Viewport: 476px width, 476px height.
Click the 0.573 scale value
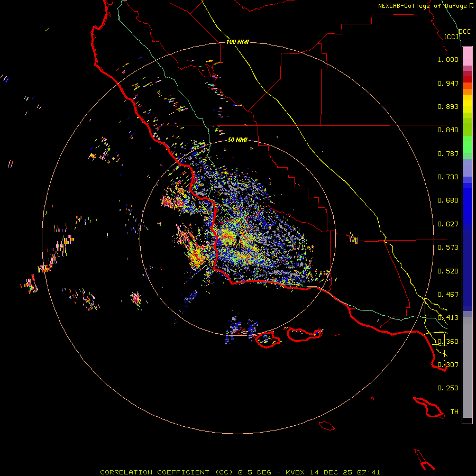(x=448, y=248)
